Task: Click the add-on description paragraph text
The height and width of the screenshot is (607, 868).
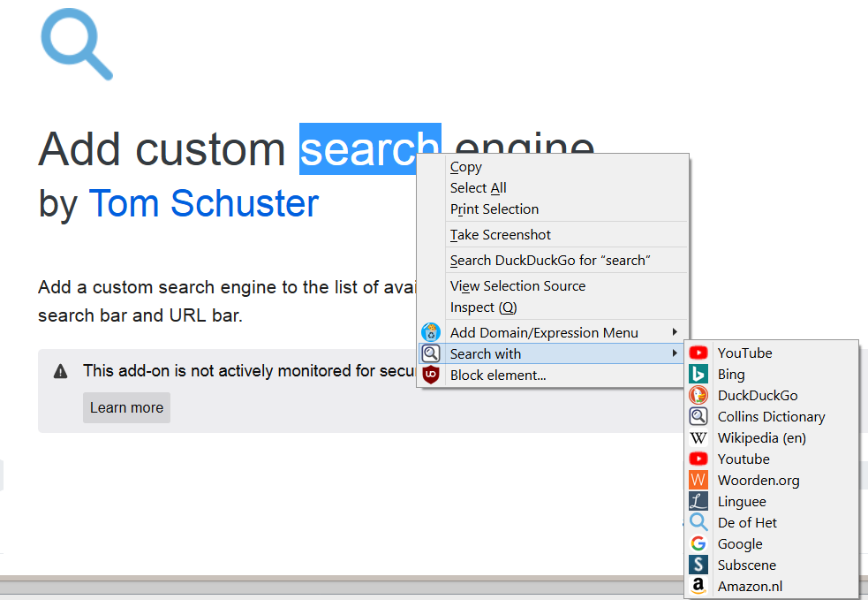Action: pos(227,301)
